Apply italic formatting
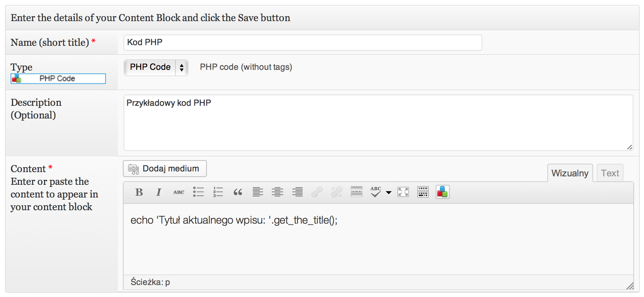 (159, 192)
